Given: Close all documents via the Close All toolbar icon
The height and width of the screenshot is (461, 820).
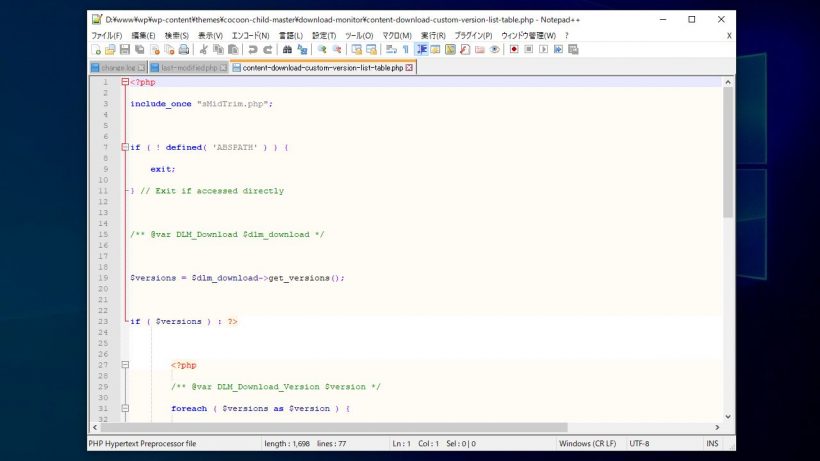Looking at the screenshot, I should (x=169, y=50).
